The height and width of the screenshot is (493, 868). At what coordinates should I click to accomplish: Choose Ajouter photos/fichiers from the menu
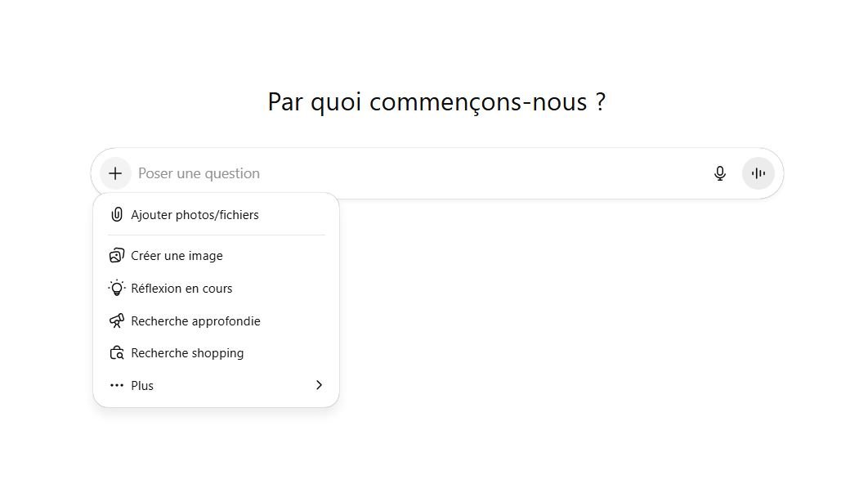195,214
